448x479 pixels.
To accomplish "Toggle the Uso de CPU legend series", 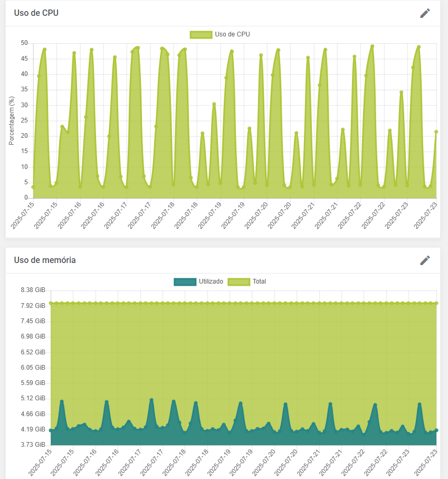I will pyautogui.click(x=232, y=34).
